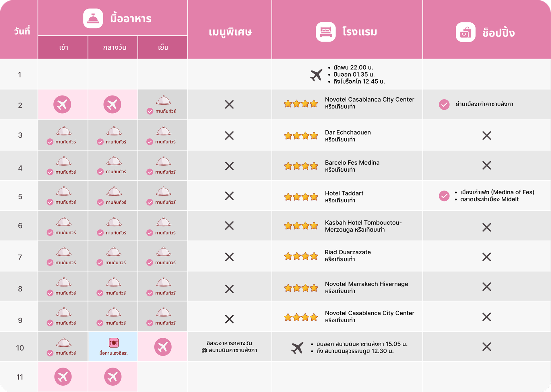Screen dimensions: 551x392
Task: Click the airplane icon for day 11 lunch
Action: pyautogui.click(x=113, y=377)
